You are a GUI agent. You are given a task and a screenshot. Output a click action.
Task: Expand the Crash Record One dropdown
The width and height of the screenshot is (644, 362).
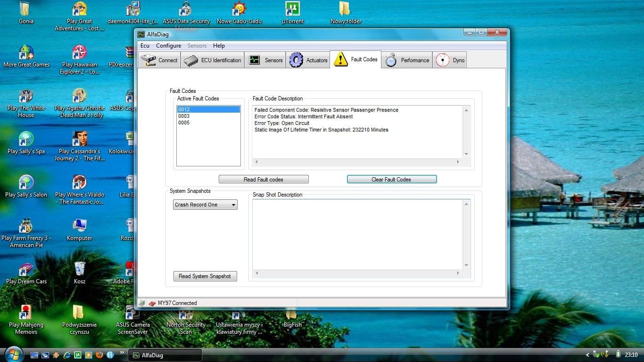(205, 205)
